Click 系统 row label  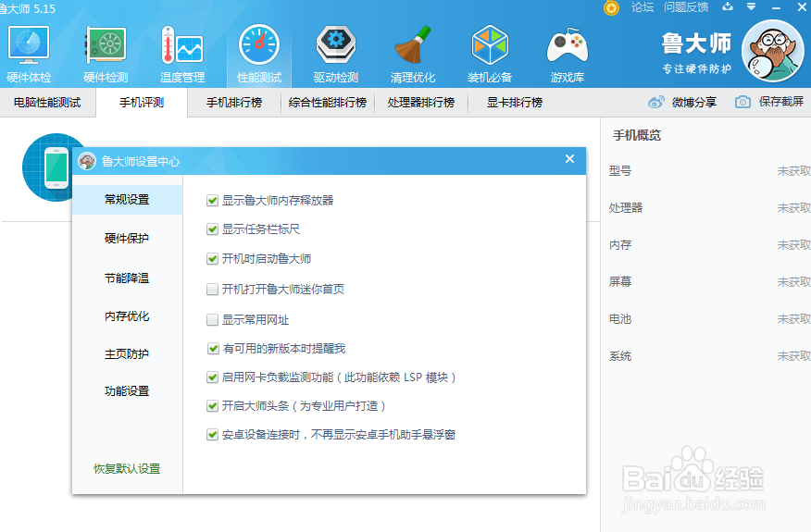pos(620,356)
